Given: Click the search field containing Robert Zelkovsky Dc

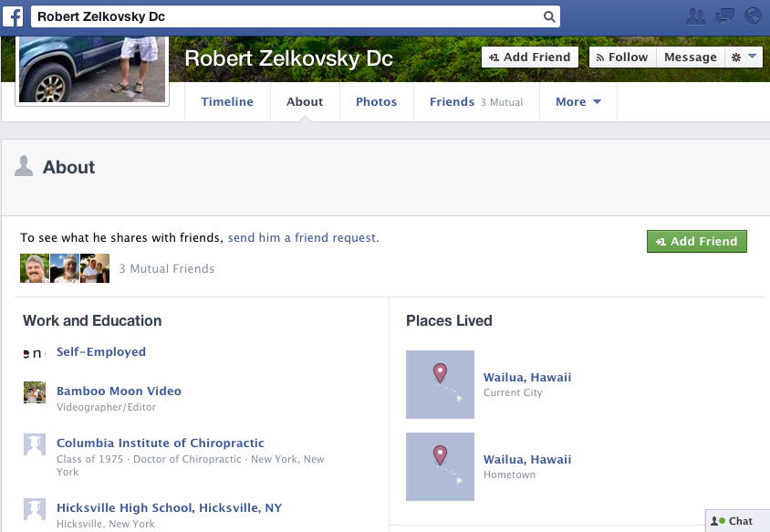Looking at the screenshot, I should point(283,16).
